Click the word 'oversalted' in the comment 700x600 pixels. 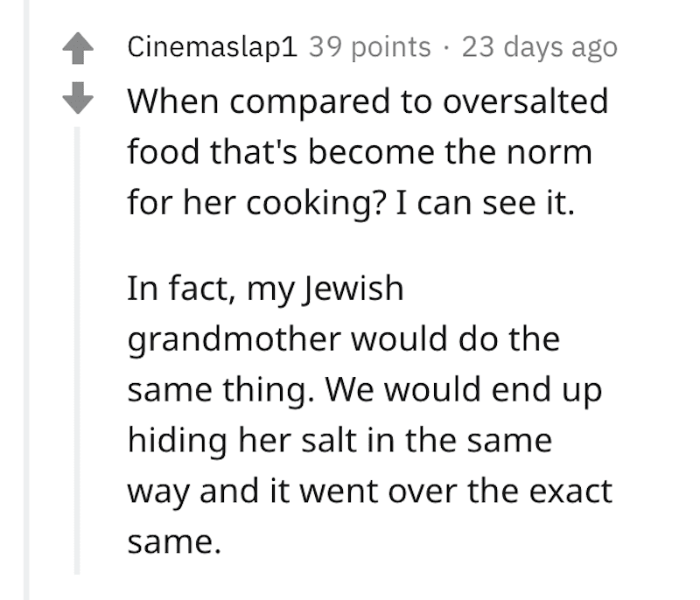point(526,101)
